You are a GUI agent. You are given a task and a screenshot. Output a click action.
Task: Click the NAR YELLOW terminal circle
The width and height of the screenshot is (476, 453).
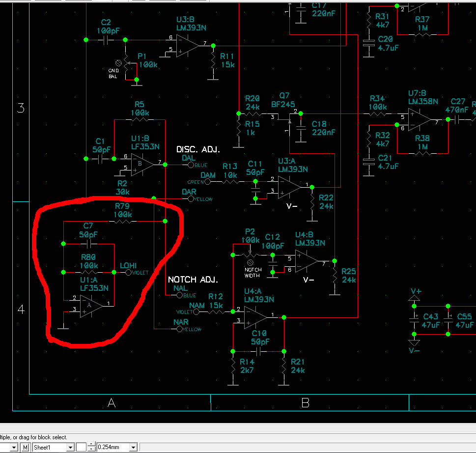(179, 329)
